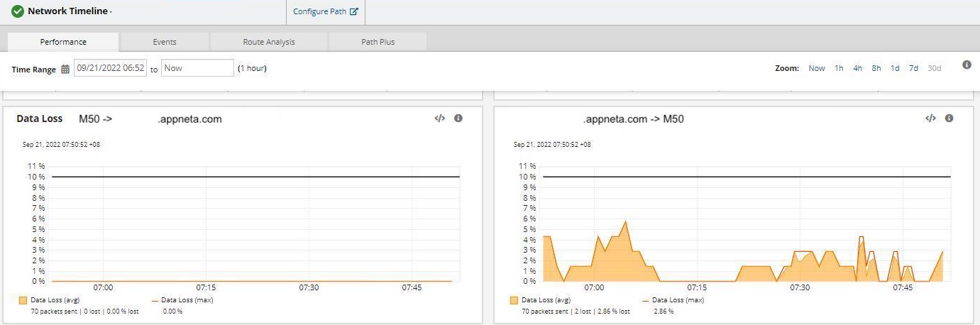
Task: Click the end time field showing Now
Action: (x=197, y=68)
